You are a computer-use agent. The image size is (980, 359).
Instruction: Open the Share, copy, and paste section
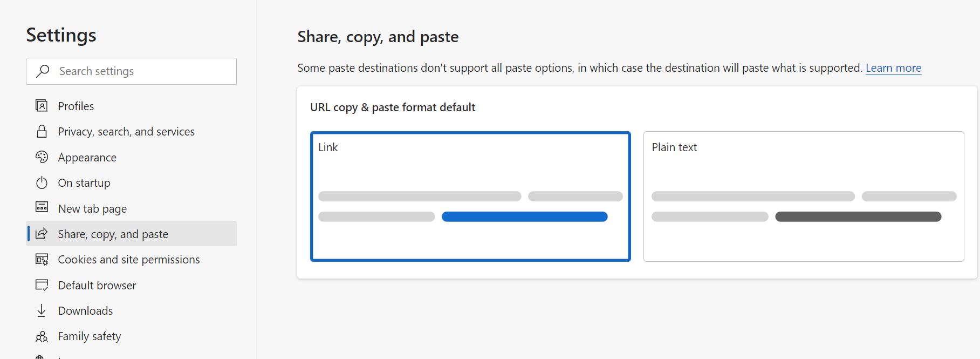(x=113, y=234)
